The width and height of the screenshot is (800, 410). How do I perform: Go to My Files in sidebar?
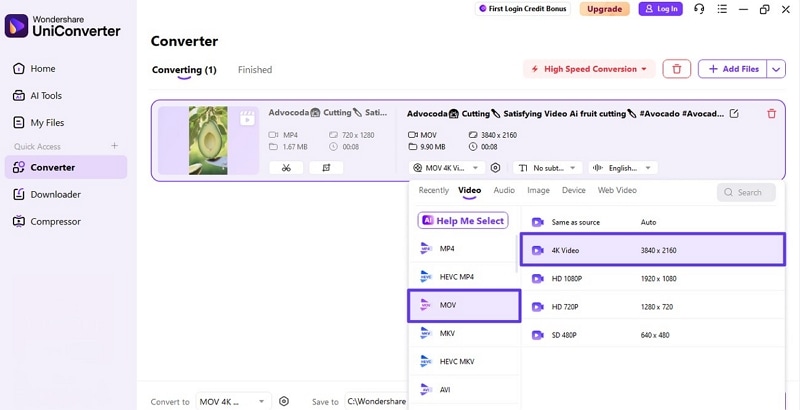(x=38, y=122)
